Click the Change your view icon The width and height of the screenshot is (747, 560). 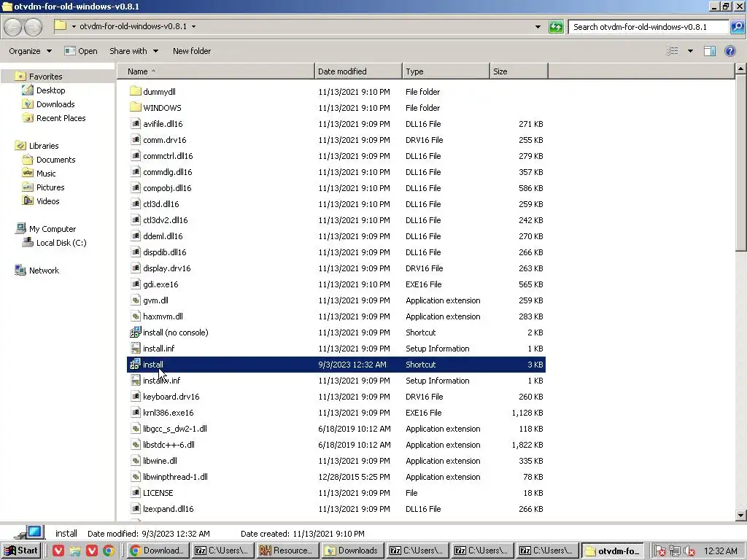(672, 51)
